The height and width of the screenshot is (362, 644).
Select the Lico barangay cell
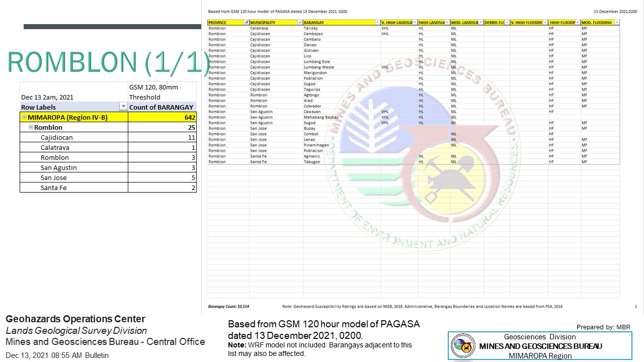click(x=342, y=56)
